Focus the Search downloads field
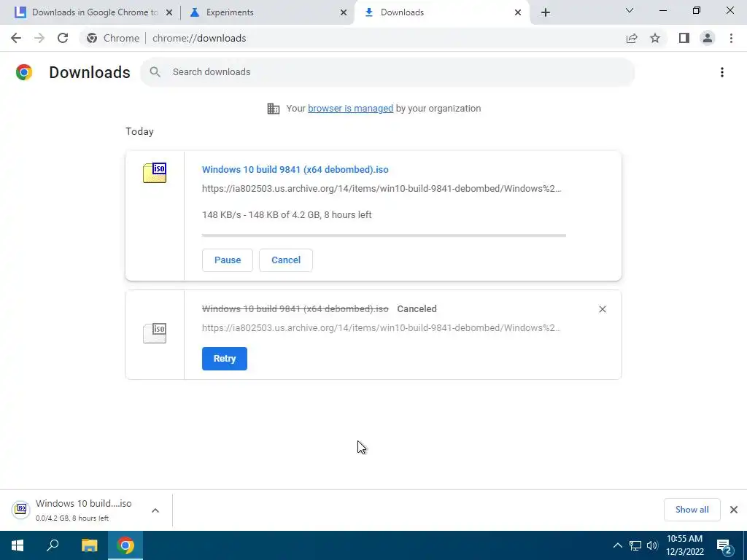This screenshot has height=560, width=747. [x=388, y=72]
